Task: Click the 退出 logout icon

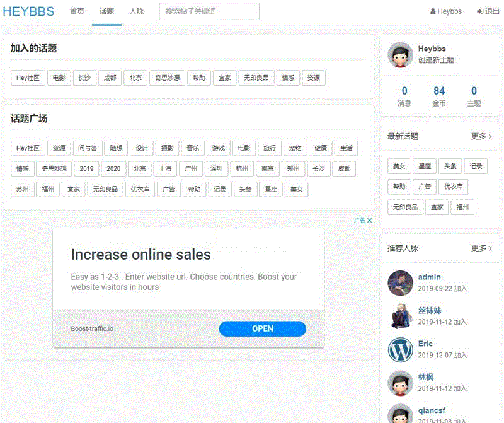Action: pyautogui.click(x=481, y=11)
